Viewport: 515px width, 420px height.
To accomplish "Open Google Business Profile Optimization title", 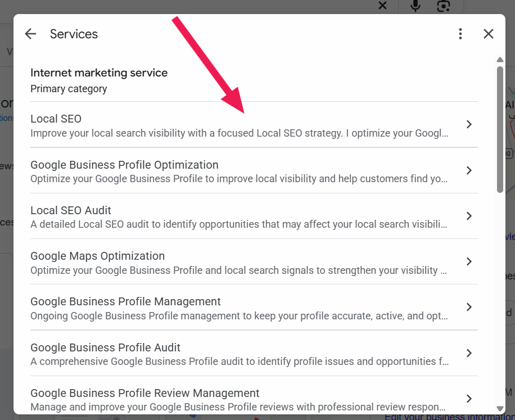I will pyautogui.click(x=124, y=165).
